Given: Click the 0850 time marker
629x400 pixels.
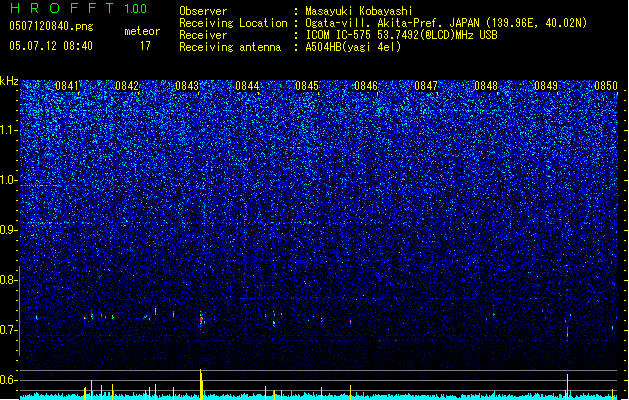Looking at the screenshot, I should (606, 86).
